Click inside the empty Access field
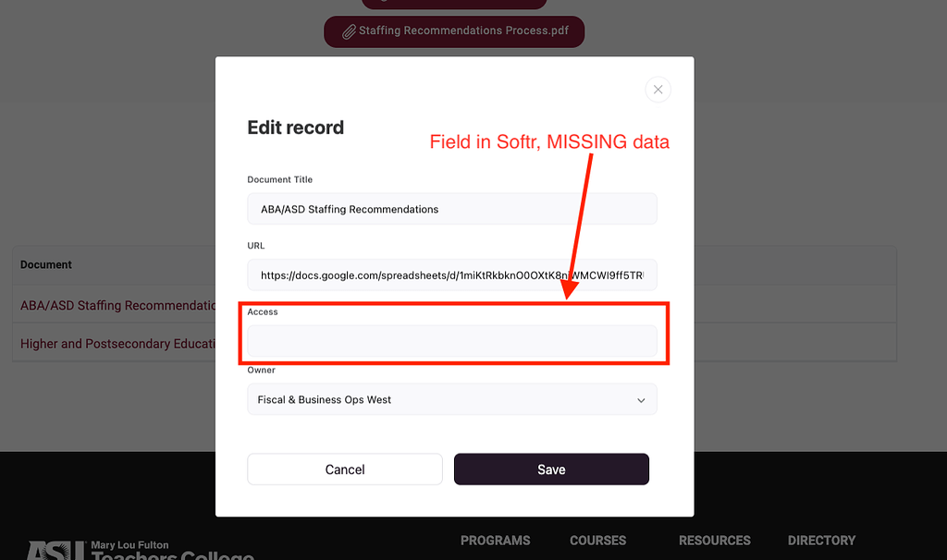 451,341
